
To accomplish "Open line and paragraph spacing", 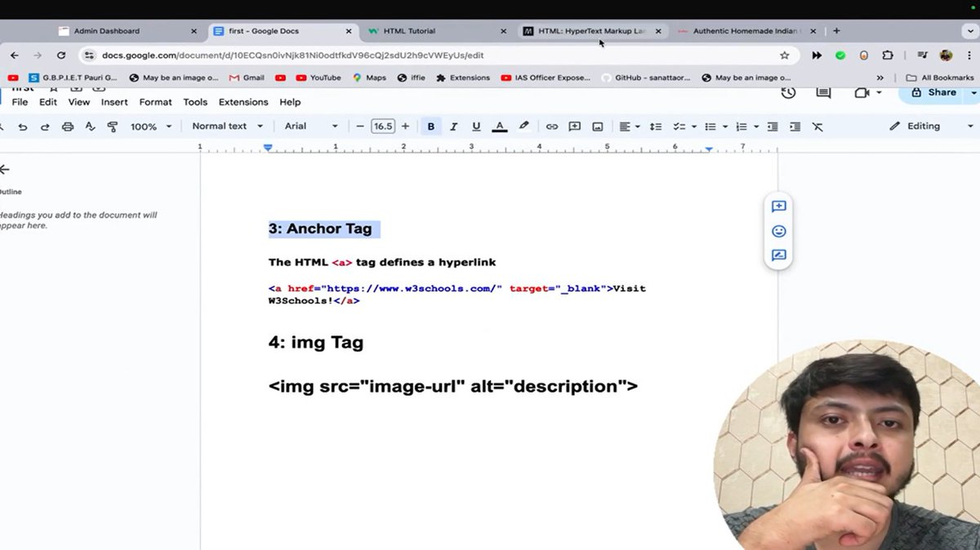I will coord(655,126).
